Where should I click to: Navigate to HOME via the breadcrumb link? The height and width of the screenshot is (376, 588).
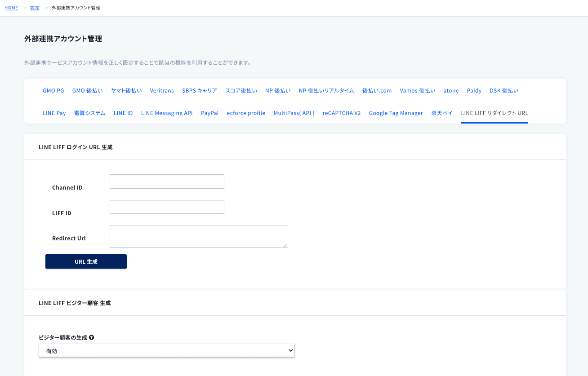(x=11, y=8)
